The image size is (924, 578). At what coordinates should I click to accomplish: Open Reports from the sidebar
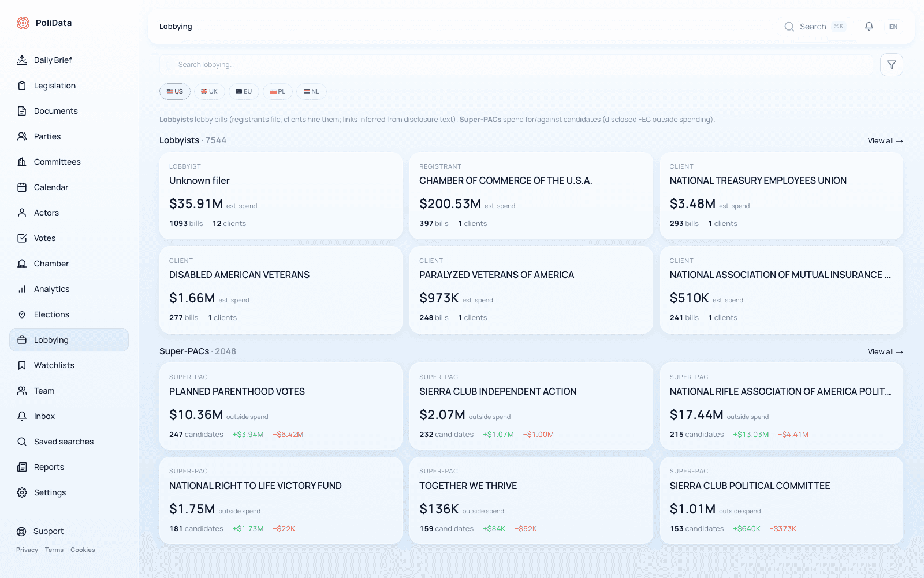(x=69, y=467)
